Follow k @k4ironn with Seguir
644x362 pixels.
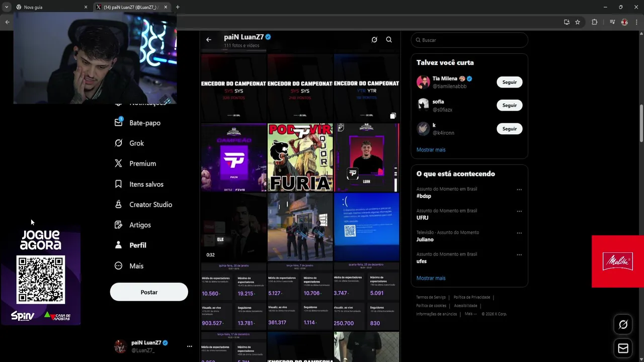(x=509, y=129)
